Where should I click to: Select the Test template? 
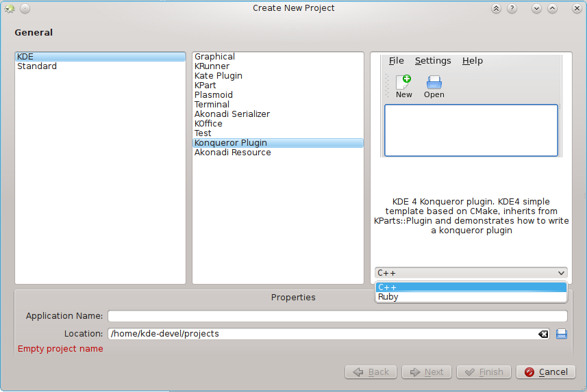click(x=278, y=133)
